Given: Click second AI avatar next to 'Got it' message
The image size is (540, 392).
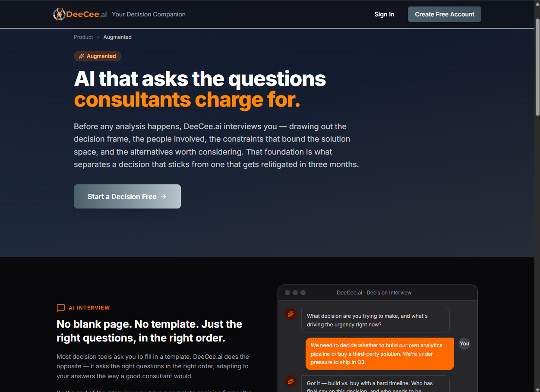Looking at the screenshot, I should [291, 381].
